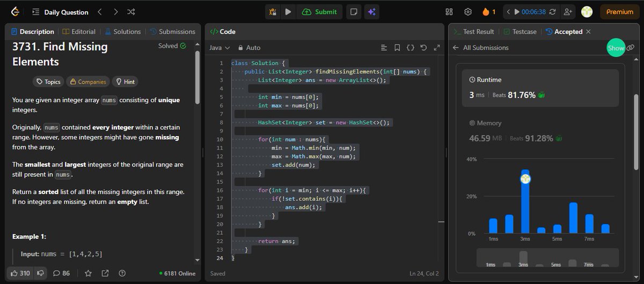Screen dimensions: 644x284
Task: Open the Java language dropdown
Action: (219, 48)
